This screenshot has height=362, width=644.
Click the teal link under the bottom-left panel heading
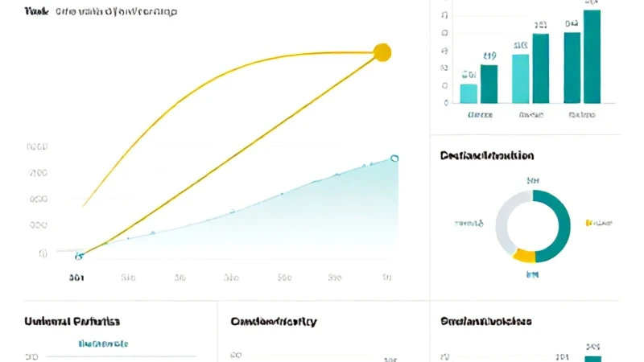pyautogui.click(x=104, y=344)
